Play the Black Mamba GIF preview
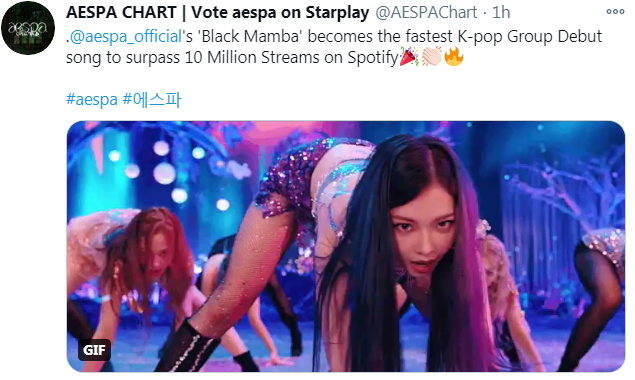Viewport: 635px width, 380px height. tap(346, 246)
